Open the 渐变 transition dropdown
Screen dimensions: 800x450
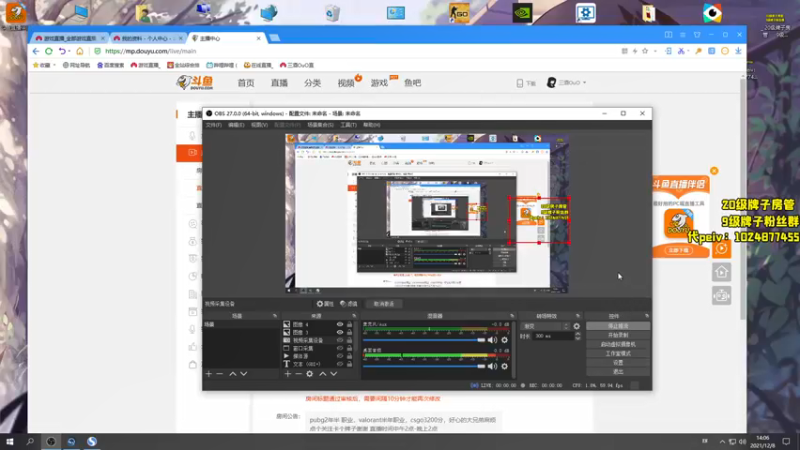(545, 326)
